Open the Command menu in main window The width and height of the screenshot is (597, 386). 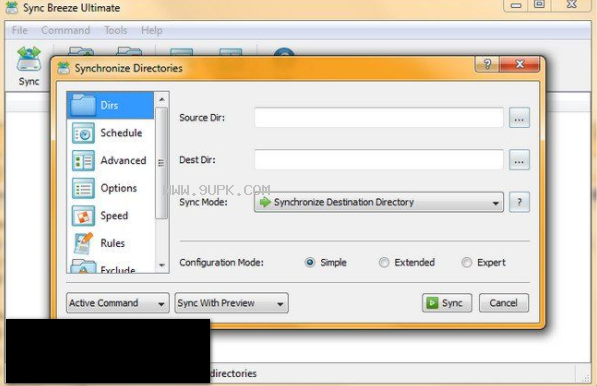pyautogui.click(x=66, y=30)
